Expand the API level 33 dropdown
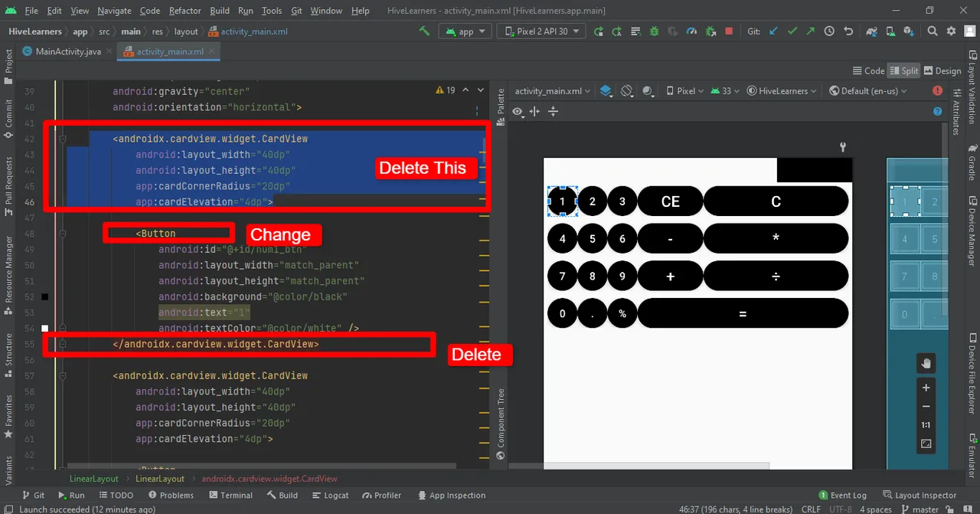This screenshot has height=514, width=980. click(x=725, y=90)
